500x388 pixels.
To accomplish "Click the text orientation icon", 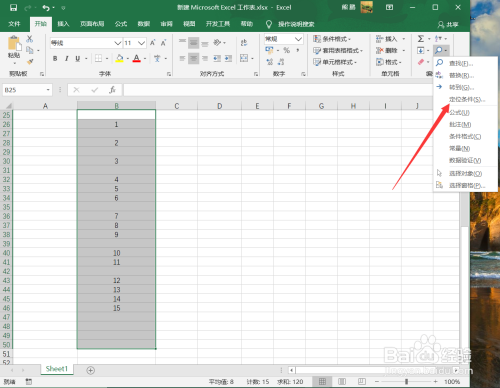I will (x=217, y=42).
